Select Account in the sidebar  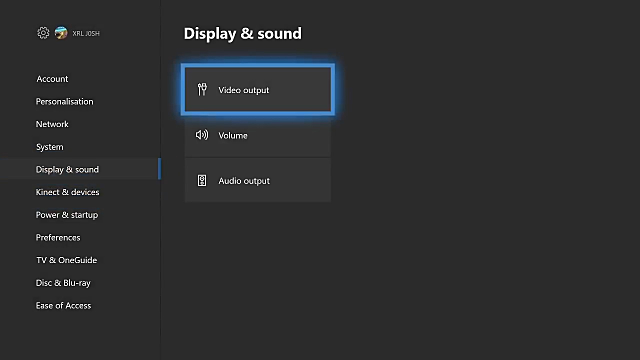click(x=52, y=79)
